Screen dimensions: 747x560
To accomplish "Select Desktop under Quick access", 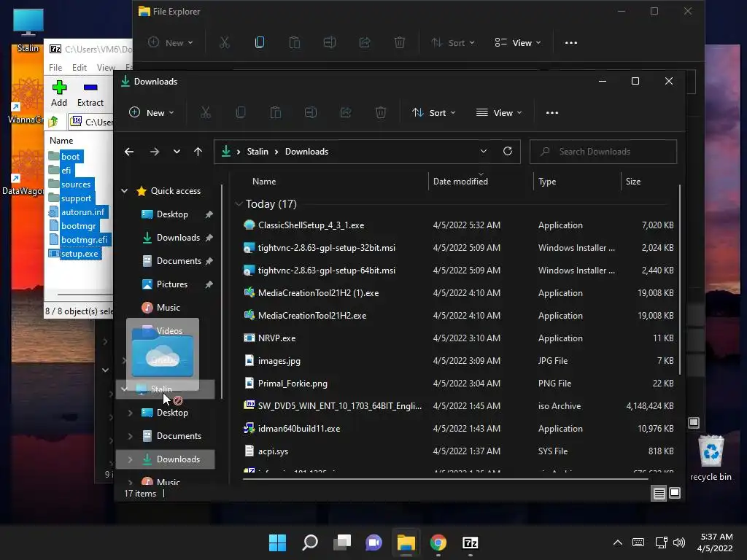I will pyautogui.click(x=172, y=214).
